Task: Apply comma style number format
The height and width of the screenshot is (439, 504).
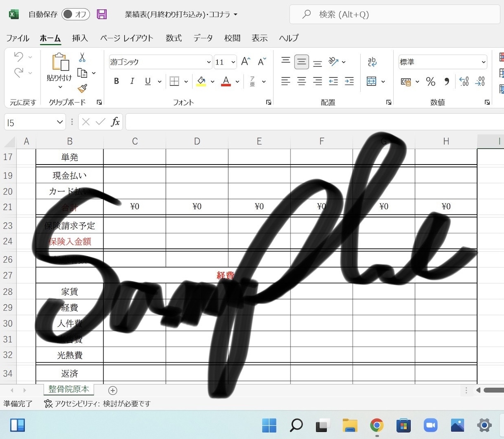Action: pos(447,81)
